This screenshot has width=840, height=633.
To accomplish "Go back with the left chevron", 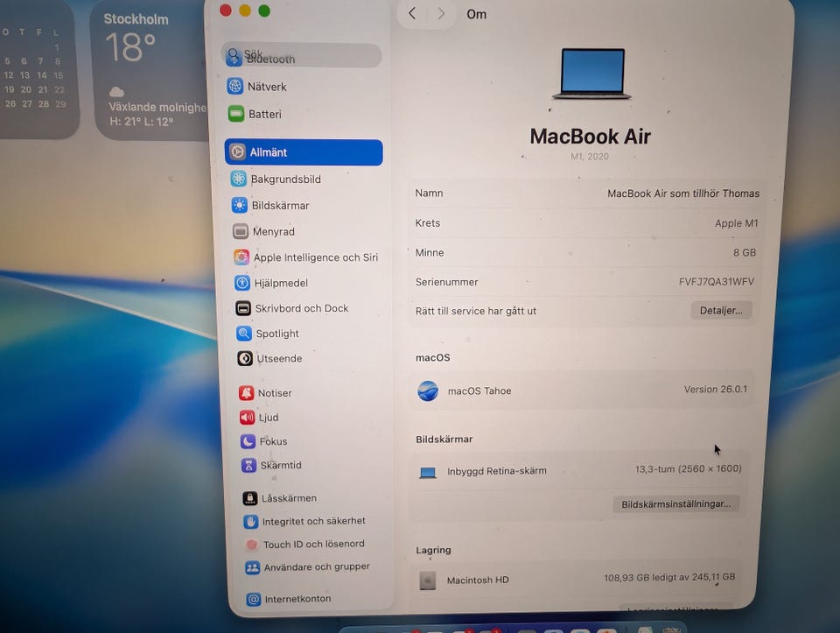I will tap(412, 13).
